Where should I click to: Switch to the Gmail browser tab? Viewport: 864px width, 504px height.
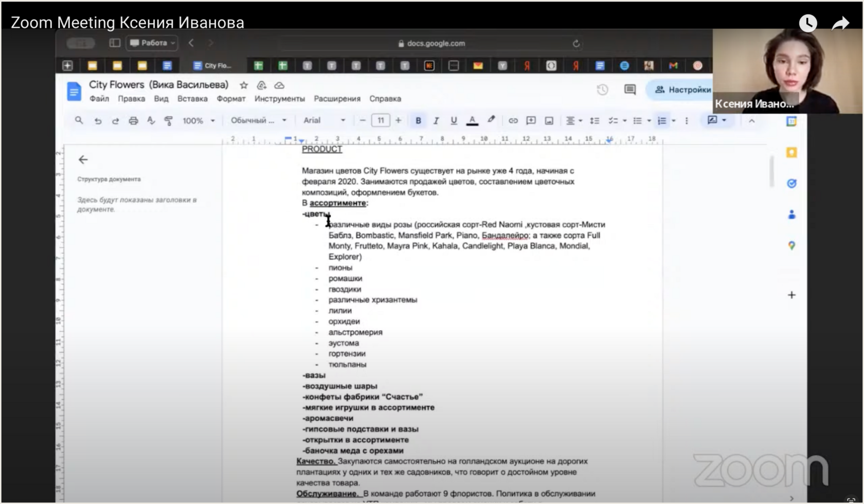point(673,66)
